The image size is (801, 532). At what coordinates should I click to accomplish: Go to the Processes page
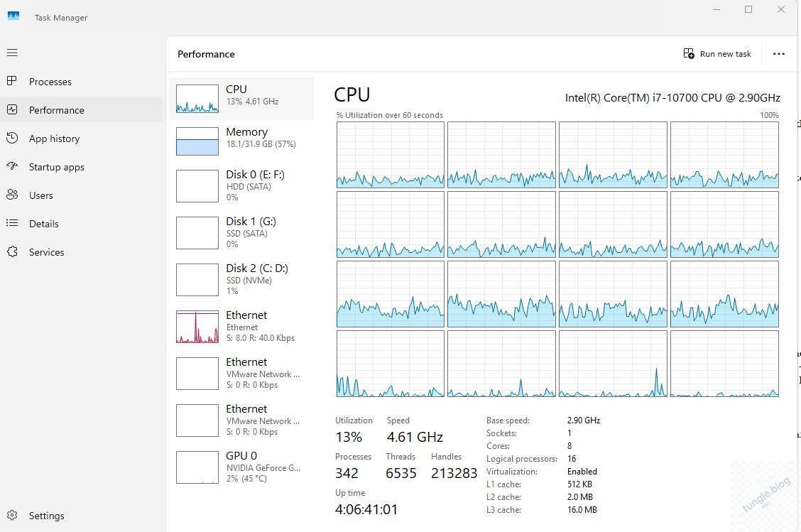coord(50,82)
